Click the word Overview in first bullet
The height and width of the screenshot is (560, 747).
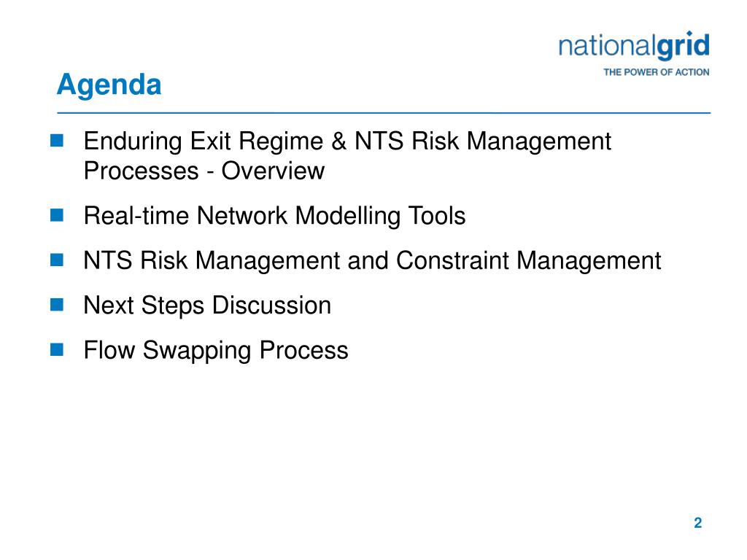click(x=273, y=171)
